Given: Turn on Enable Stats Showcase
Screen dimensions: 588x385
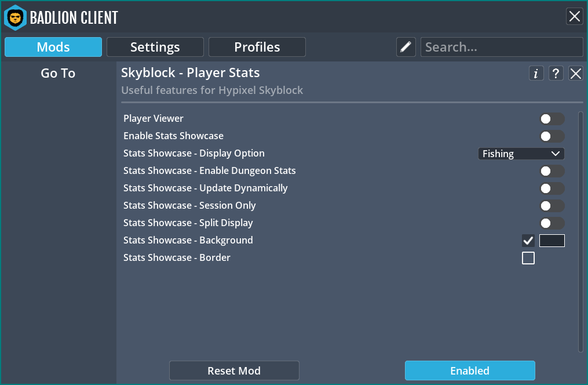Looking at the screenshot, I should point(552,136).
